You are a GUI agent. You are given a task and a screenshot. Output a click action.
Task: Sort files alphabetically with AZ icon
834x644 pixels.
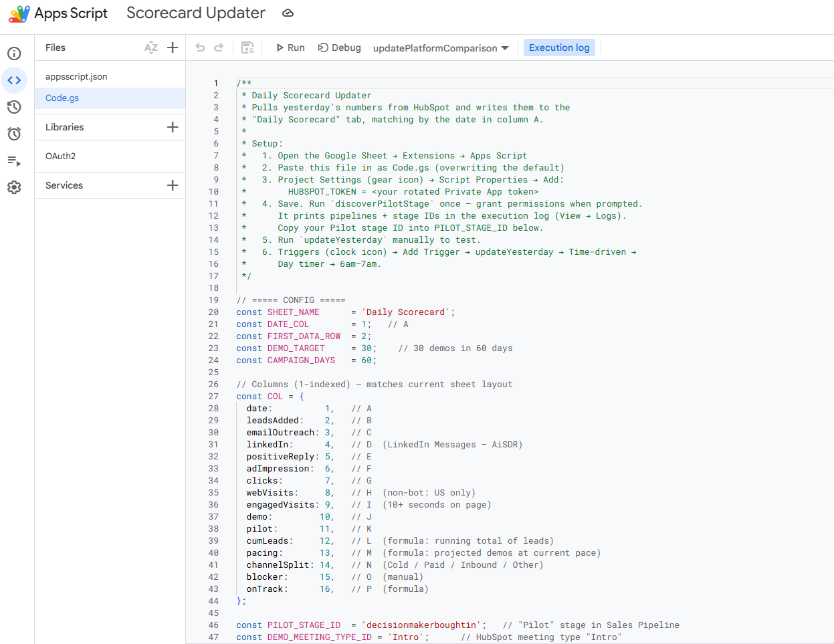point(151,47)
